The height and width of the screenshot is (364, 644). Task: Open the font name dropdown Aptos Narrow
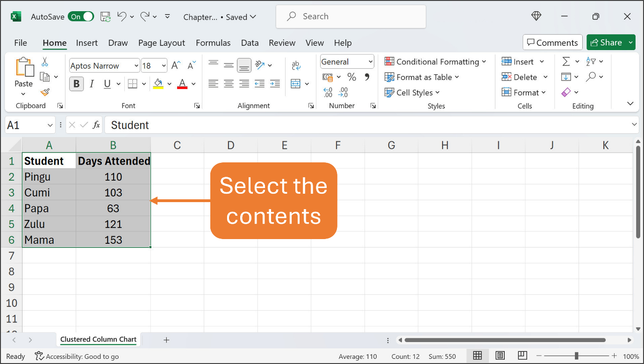pos(136,66)
